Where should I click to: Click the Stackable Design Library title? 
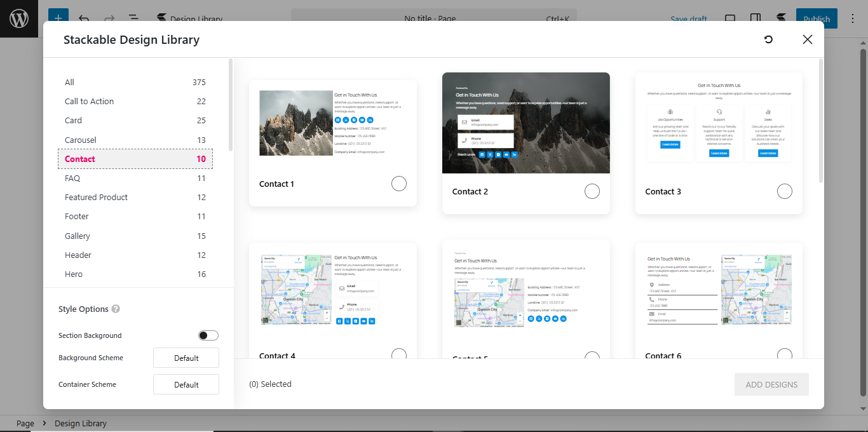tap(132, 39)
